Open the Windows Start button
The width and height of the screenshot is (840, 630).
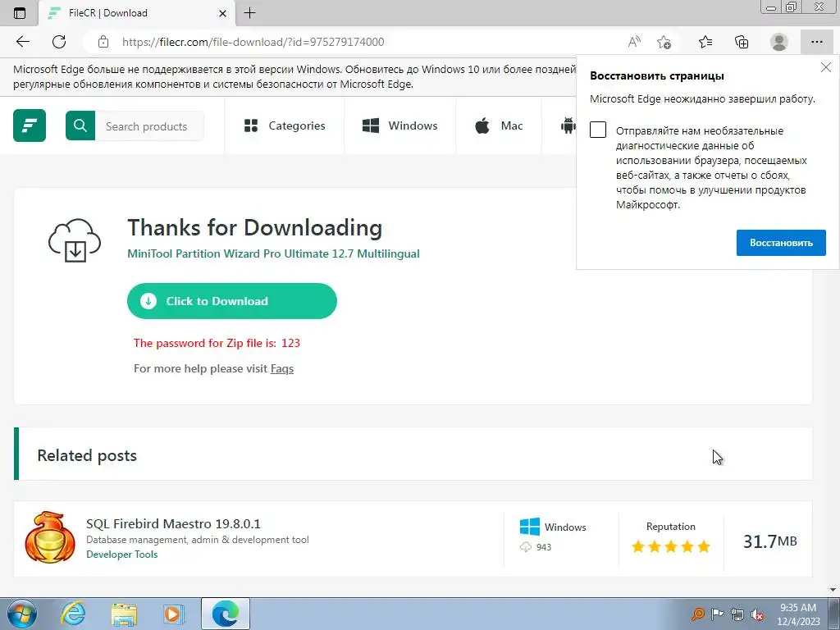point(21,614)
